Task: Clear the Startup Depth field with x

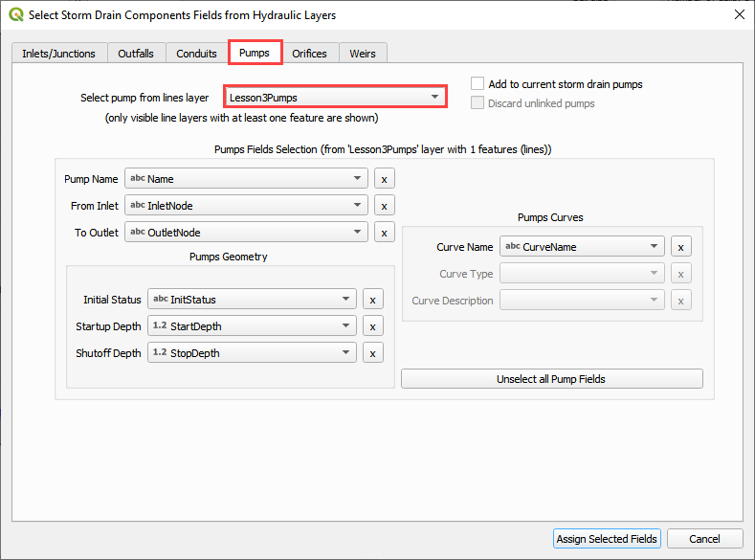Action: click(x=372, y=326)
